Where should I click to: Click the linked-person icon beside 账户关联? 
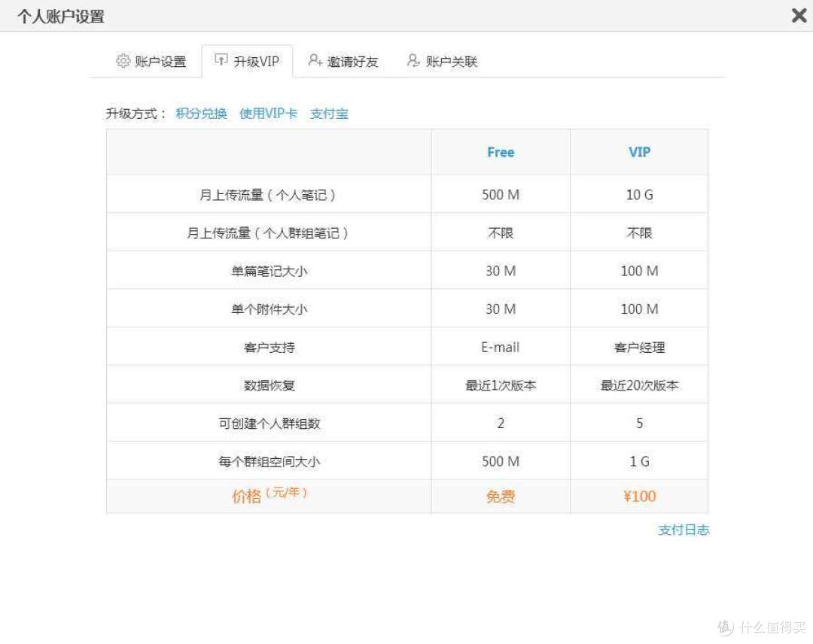coord(413,61)
